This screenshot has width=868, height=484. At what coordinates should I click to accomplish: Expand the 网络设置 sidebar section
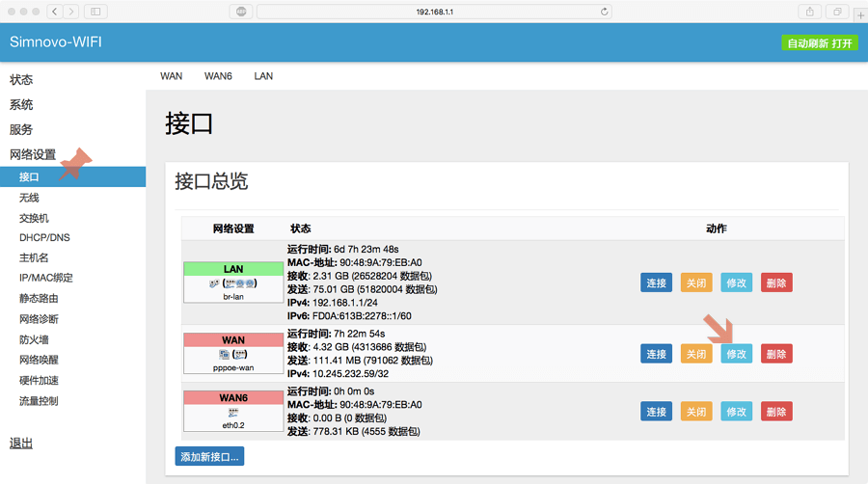(33, 154)
